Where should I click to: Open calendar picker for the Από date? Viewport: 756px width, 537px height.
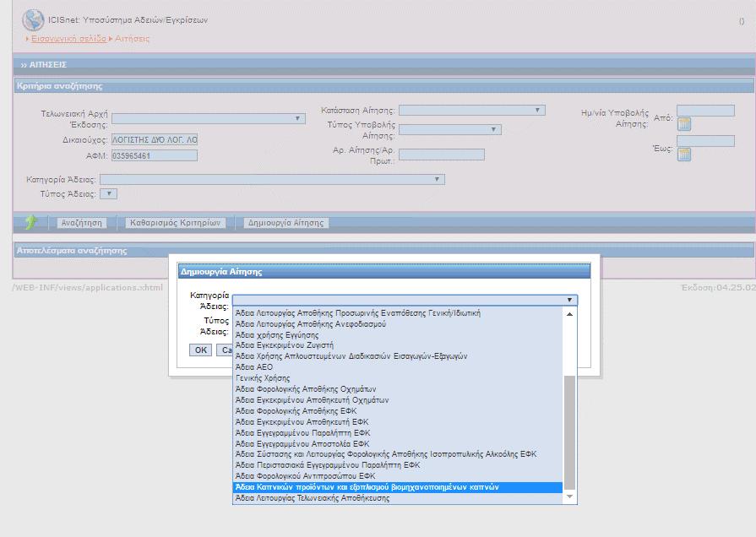point(683,124)
